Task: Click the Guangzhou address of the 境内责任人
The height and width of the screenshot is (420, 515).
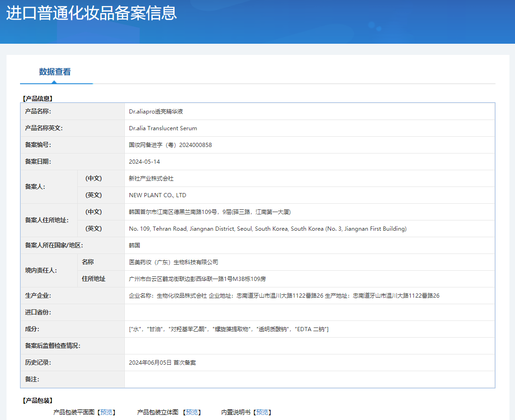Action: [197, 279]
